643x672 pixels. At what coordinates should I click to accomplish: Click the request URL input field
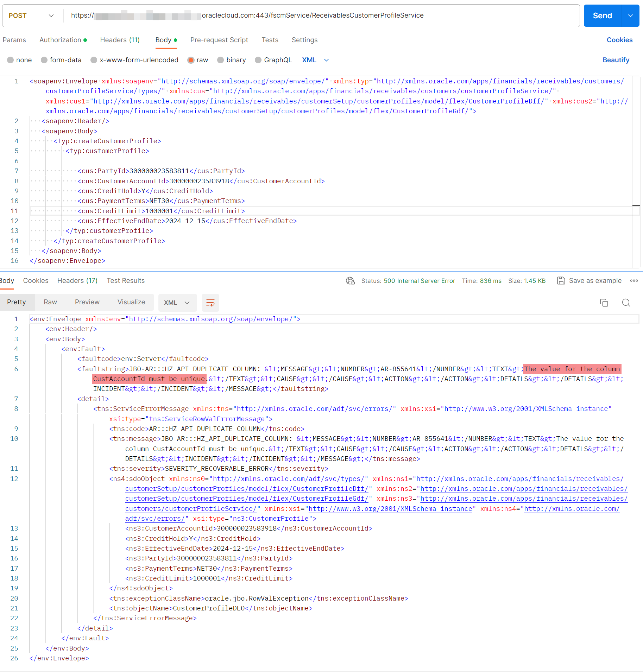[x=322, y=15]
